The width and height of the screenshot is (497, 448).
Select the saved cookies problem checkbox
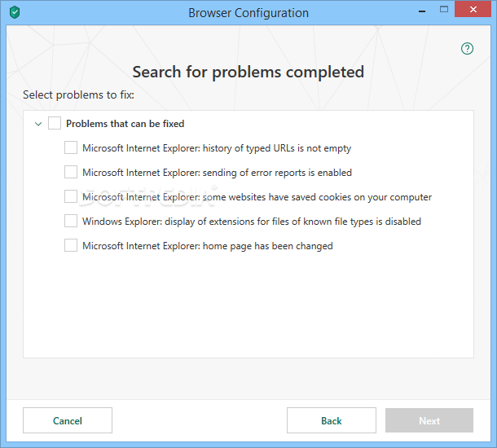pos(71,196)
